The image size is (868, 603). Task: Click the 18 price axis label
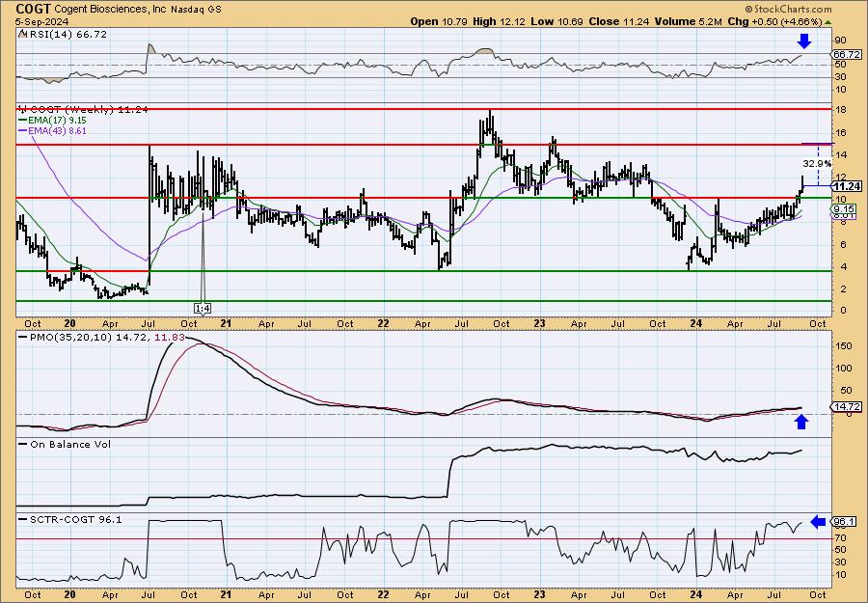841,110
